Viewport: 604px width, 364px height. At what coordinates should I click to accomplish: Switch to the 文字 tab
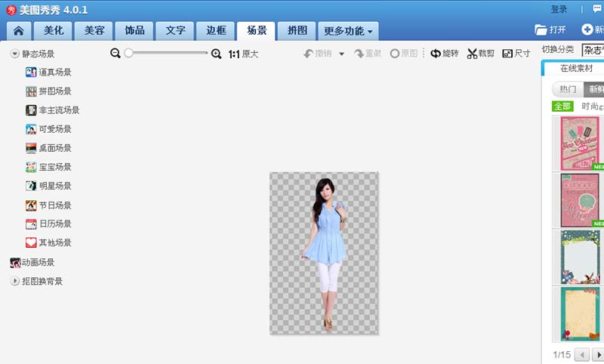pos(175,31)
